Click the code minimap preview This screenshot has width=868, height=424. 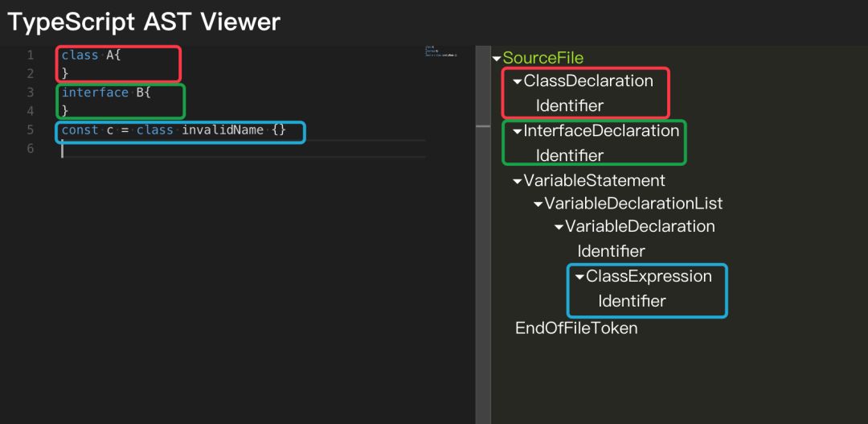[x=441, y=51]
